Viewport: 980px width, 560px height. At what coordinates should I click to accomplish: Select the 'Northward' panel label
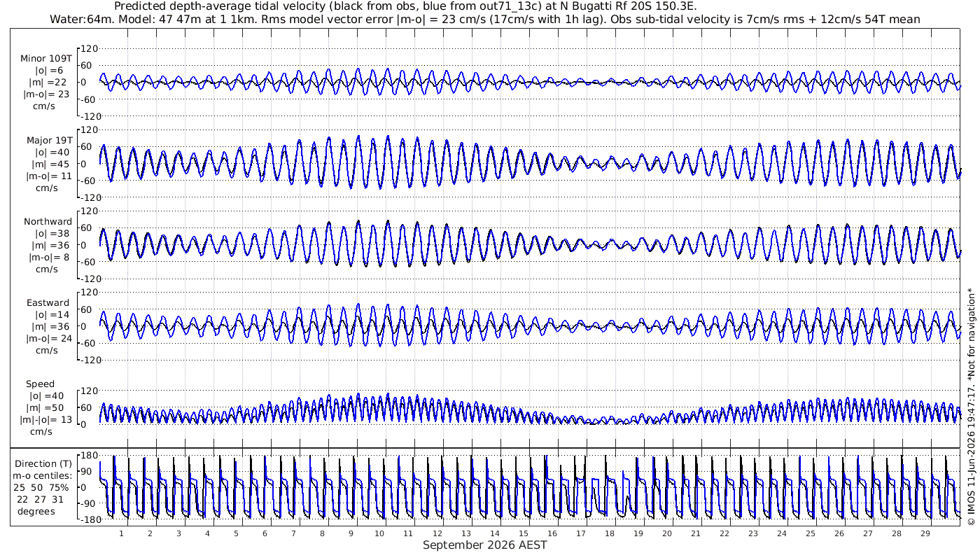[x=48, y=222]
